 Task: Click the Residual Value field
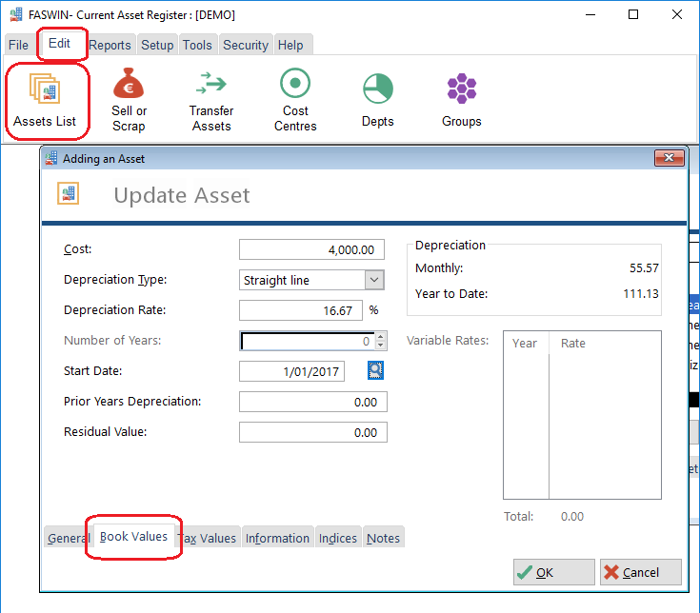coord(313,432)
